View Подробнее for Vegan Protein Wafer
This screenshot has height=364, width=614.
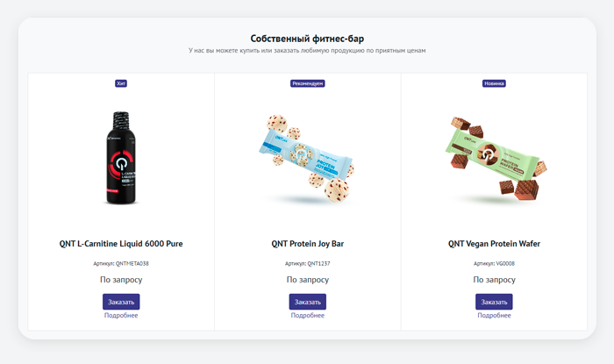[x=494, y=316]
